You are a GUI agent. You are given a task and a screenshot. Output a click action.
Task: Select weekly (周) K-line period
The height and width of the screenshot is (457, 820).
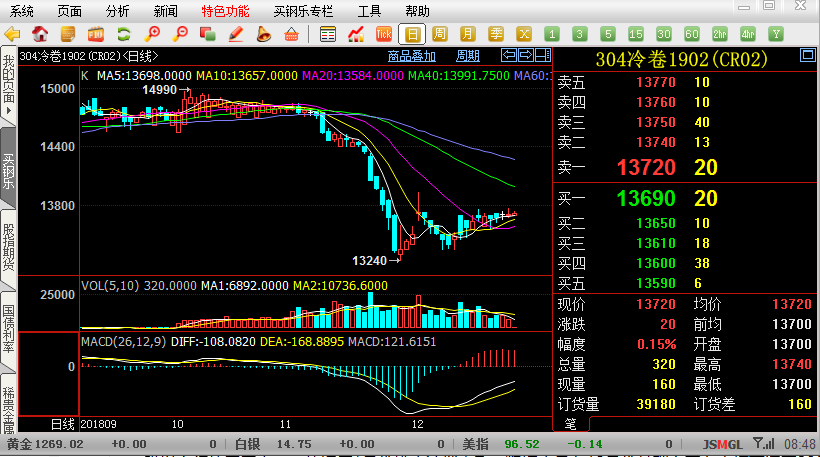point(440,35)
